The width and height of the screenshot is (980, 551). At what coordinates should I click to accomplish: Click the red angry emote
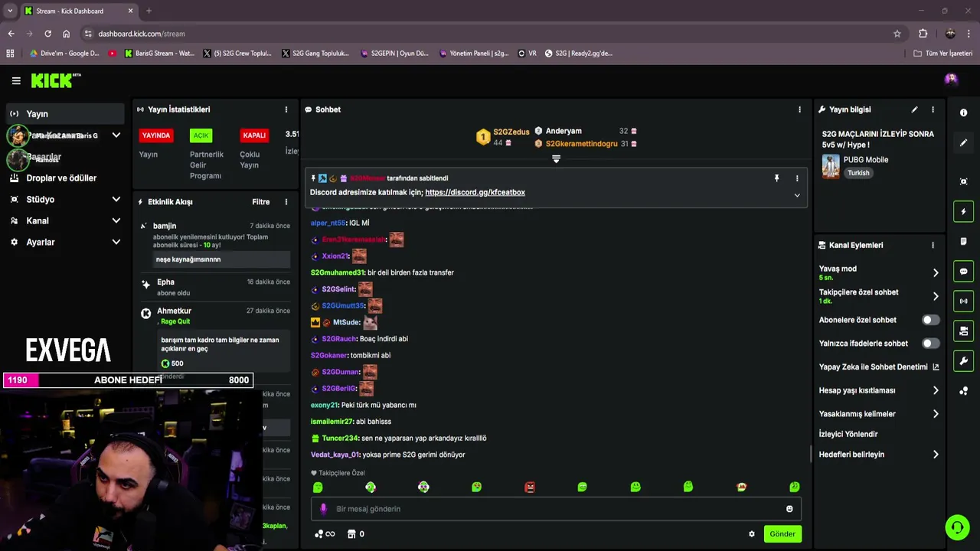coord(529,487)
